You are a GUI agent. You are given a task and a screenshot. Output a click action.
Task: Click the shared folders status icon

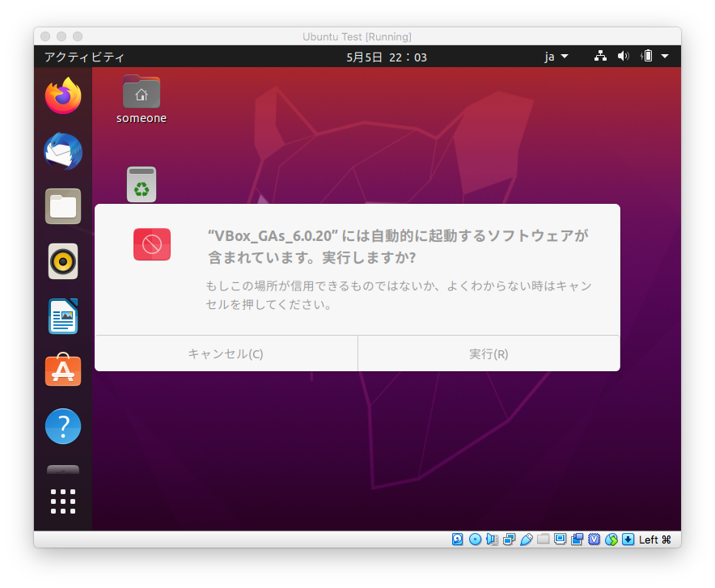543,539
